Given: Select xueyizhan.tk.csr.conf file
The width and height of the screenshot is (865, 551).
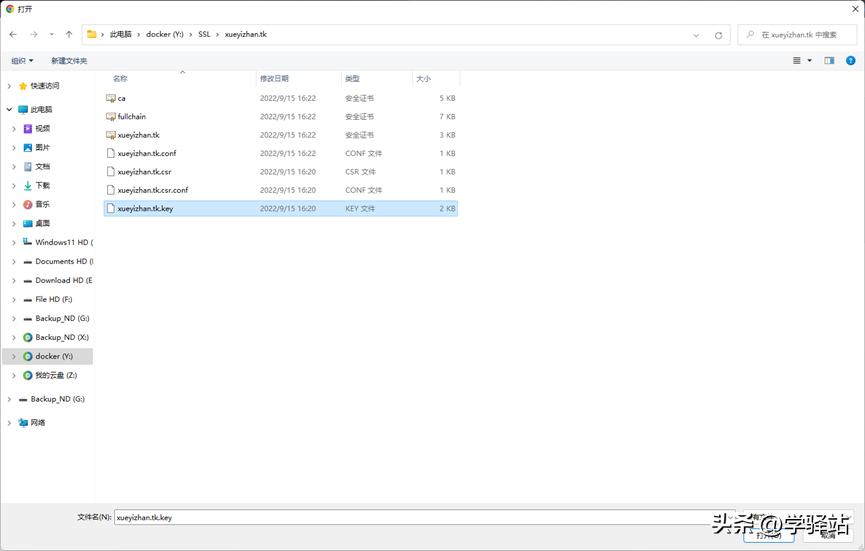Looking at the screenshot, I should coord(281,190).
